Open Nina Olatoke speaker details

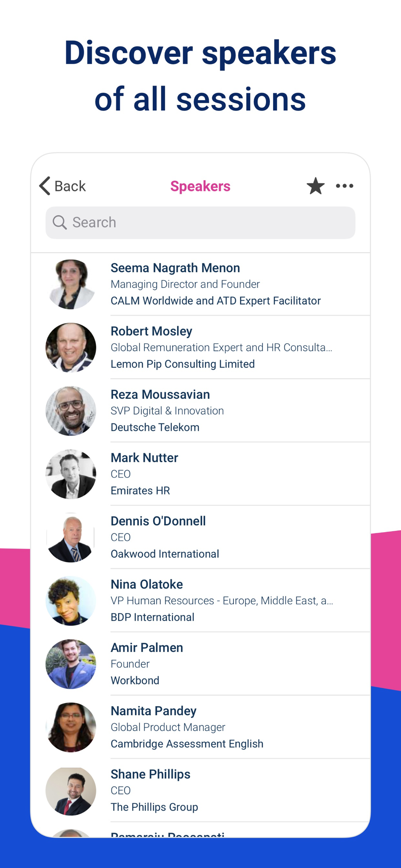point(200,601)
